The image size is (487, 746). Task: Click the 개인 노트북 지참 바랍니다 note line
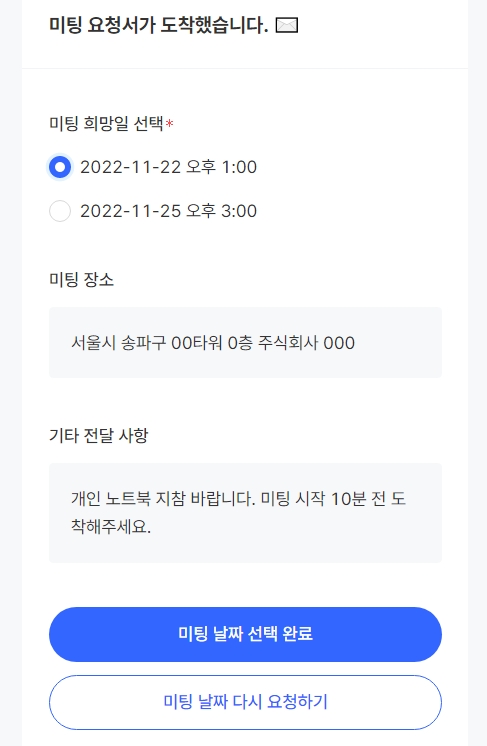coord(163,499)
